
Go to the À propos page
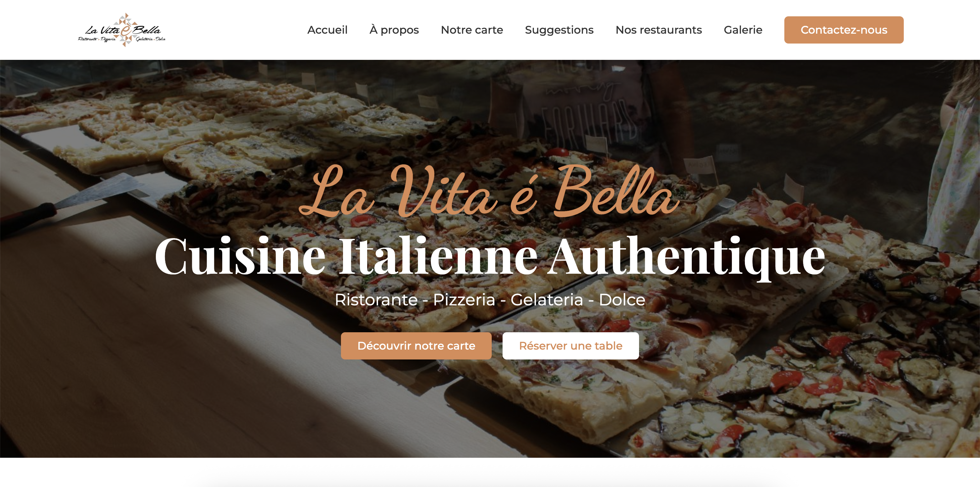click(x=394, y=30)
